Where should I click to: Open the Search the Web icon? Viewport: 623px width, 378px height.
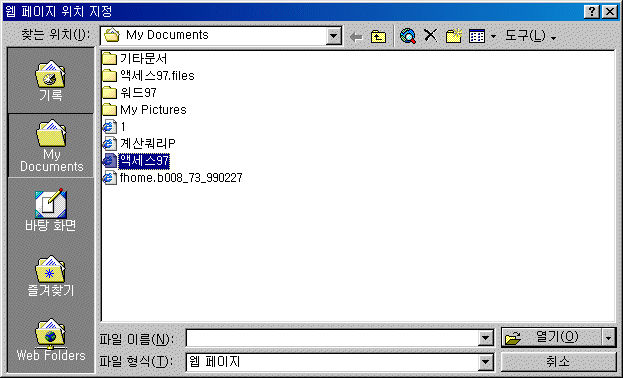tap(408, 36)
